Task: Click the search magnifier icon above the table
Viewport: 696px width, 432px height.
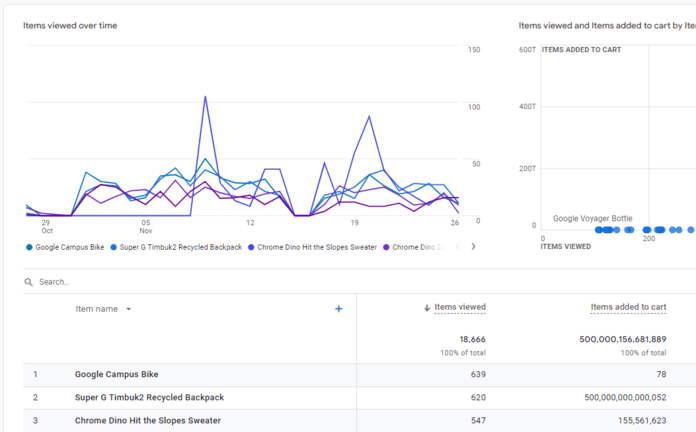Action: pyautogui.click(x=28, y=282)
